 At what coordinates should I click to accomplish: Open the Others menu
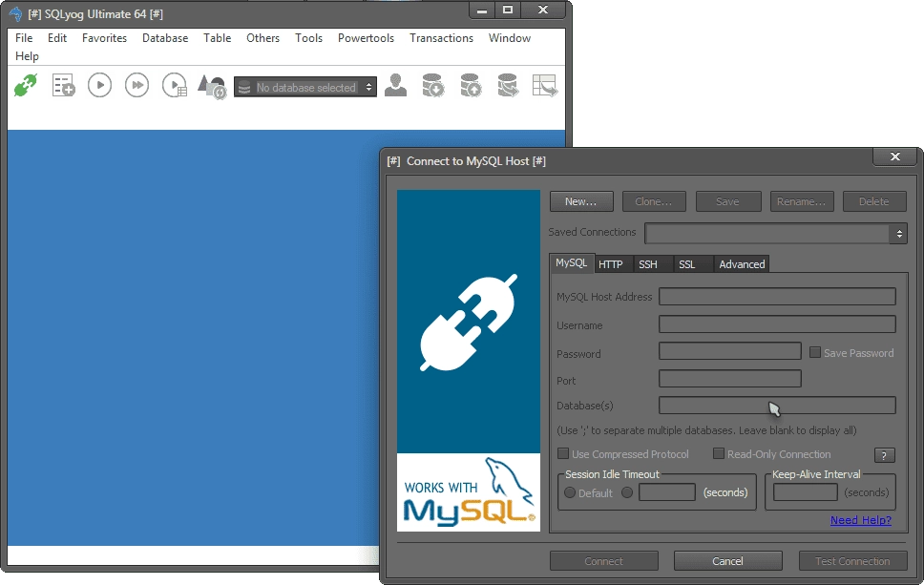tap(262, 38)
